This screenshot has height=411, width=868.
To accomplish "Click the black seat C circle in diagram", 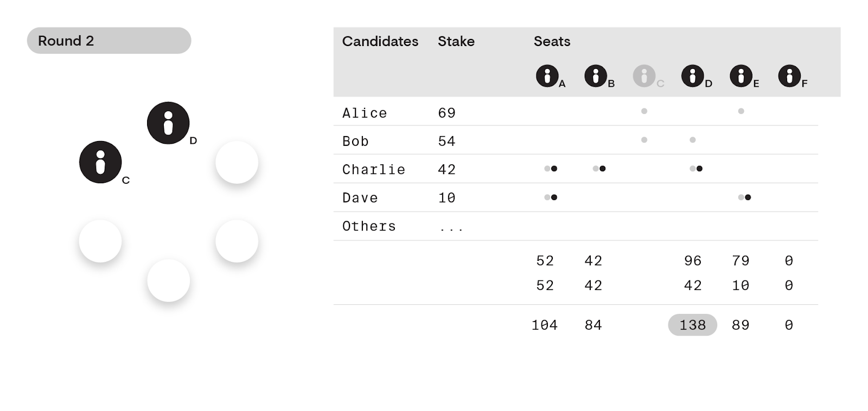I will click(100, 162).
